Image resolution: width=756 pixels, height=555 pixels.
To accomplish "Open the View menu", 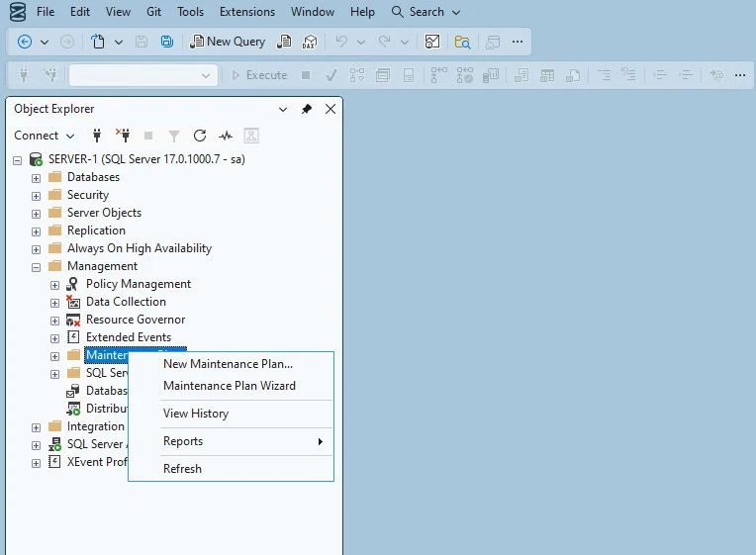I will coord(118,12).
